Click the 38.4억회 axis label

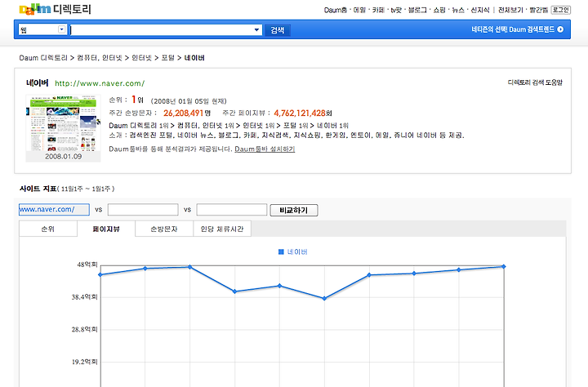84,297
